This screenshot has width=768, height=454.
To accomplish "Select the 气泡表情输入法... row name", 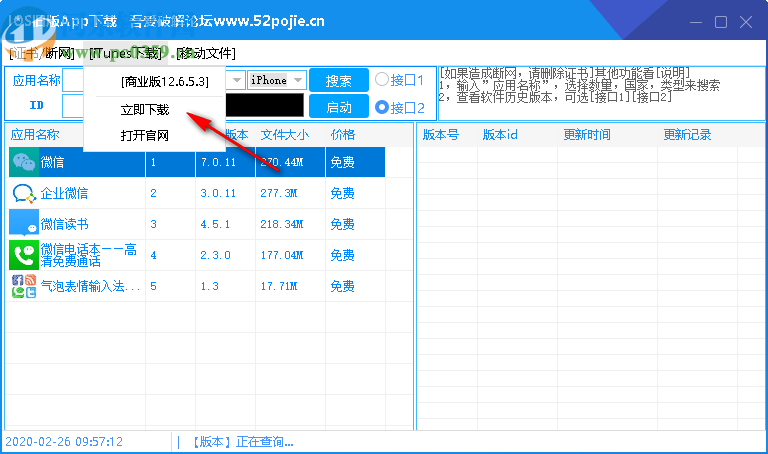I will coord(90,286).
